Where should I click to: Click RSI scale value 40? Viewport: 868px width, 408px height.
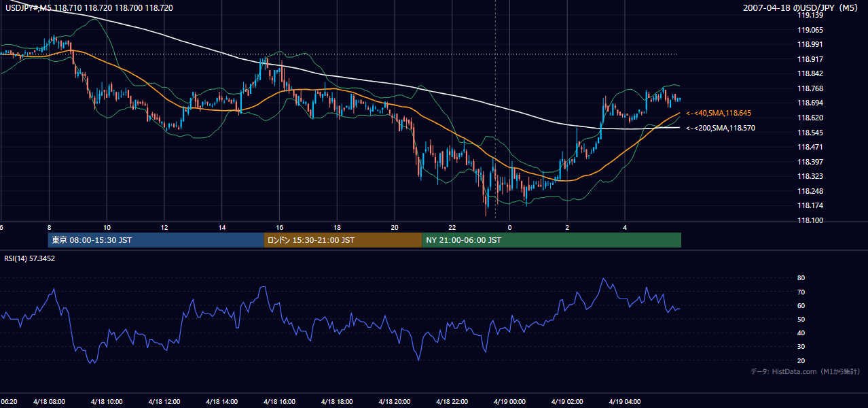(x=801, y=333)
